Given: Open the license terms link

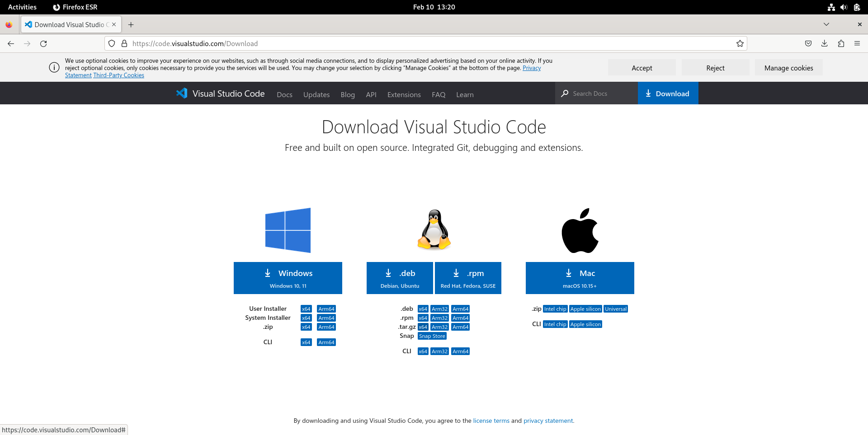Looking at the screenshot, I should (x=491, y=421).
